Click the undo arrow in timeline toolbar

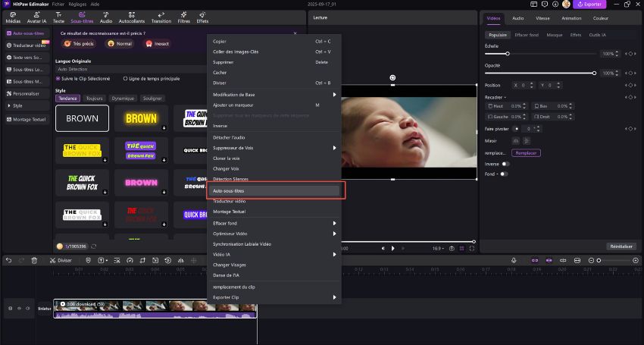9,260
